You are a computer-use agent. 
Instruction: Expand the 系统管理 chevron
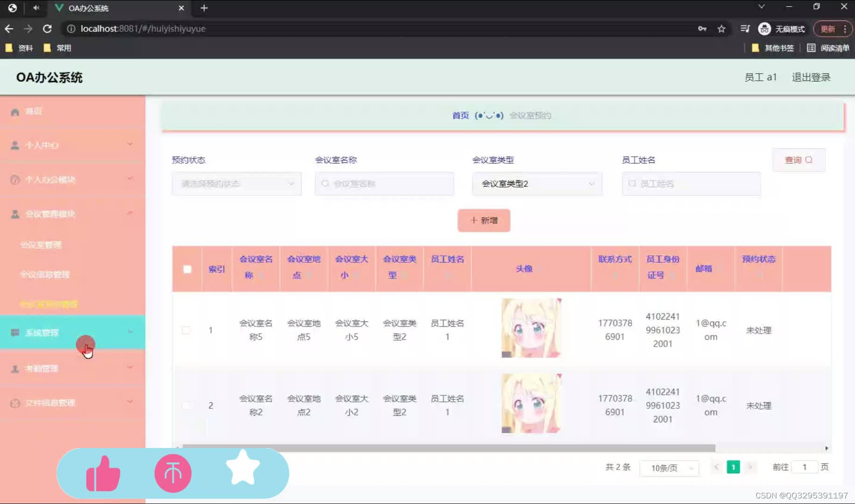[130, 331]
